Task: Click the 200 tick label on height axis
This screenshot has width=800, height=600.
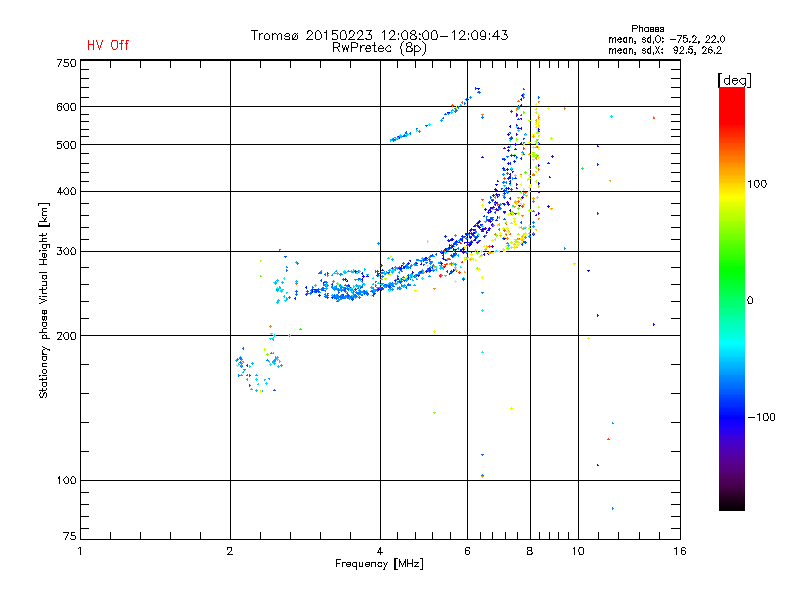Action: pyautogui.click(x=67, y=336)
